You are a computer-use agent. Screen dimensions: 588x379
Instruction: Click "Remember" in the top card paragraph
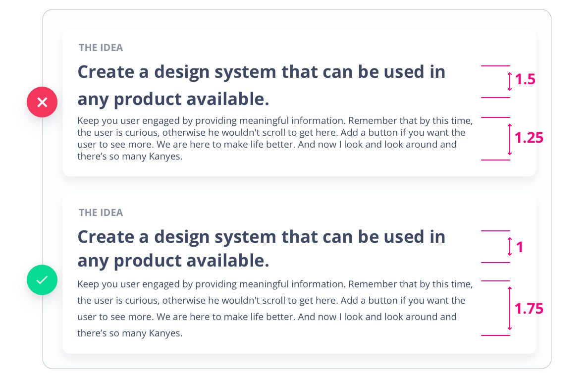coord(369,120)
